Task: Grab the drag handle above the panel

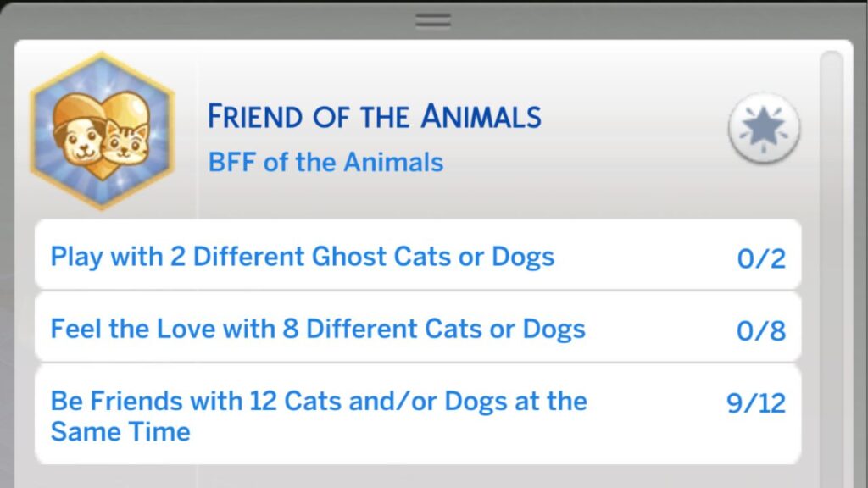Action: [433, 20]
